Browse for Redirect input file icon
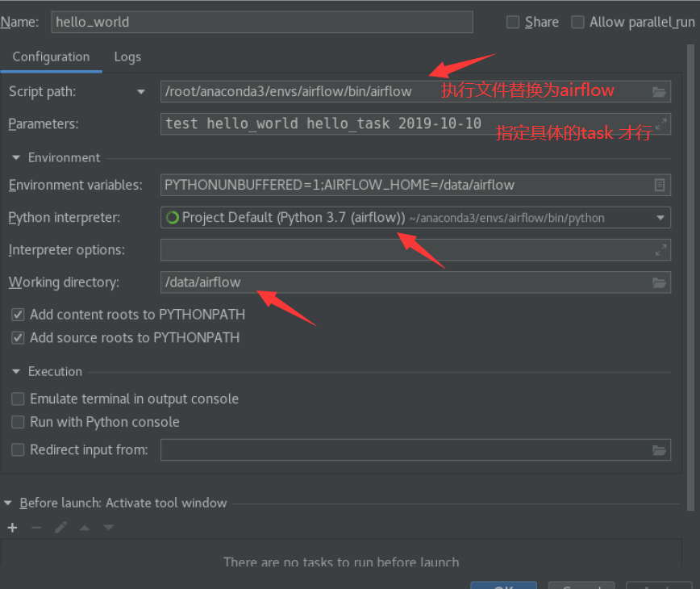700x589 pixels. point(659,450)
